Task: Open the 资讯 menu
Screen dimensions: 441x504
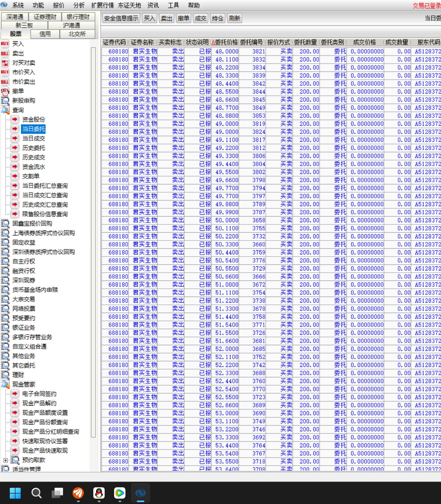Action: click(x=153, y=5)
